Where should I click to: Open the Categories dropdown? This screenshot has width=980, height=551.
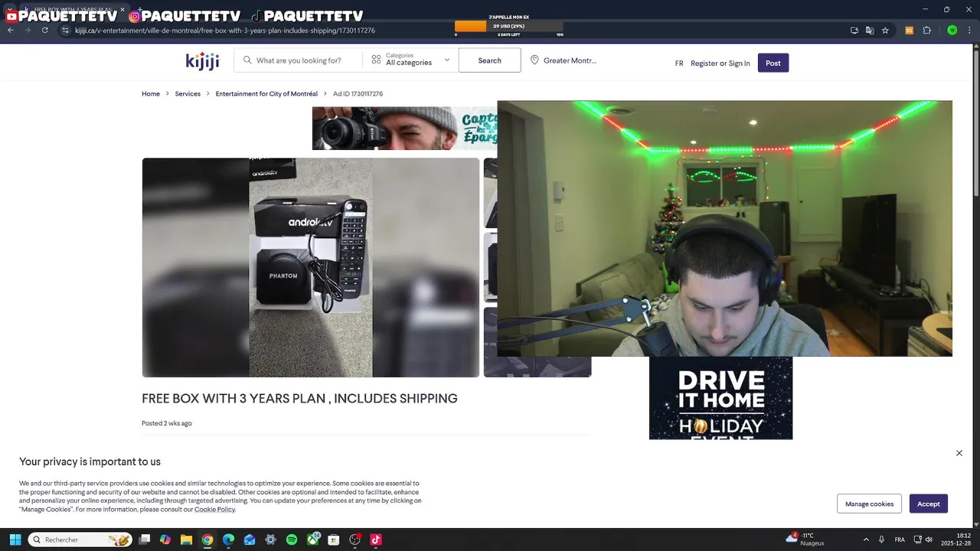(x=410, y=60)
